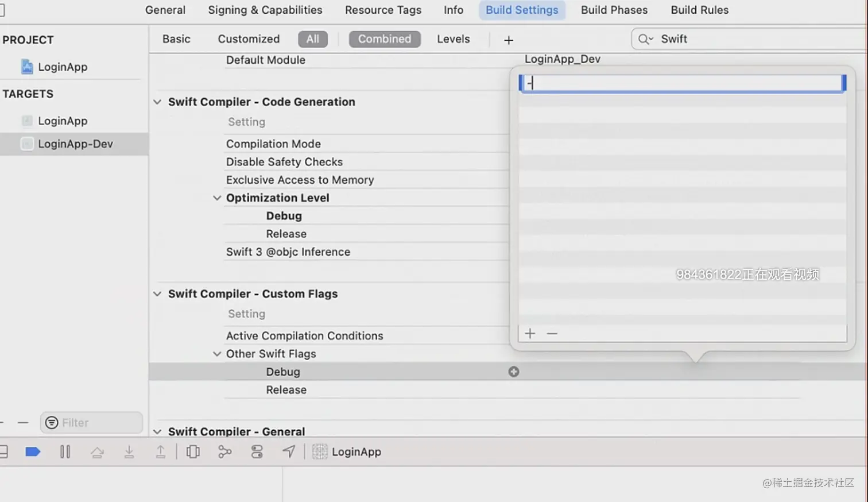Select the Build Settings tab
This screenshot has width=868, height=502.
(522, 10)
